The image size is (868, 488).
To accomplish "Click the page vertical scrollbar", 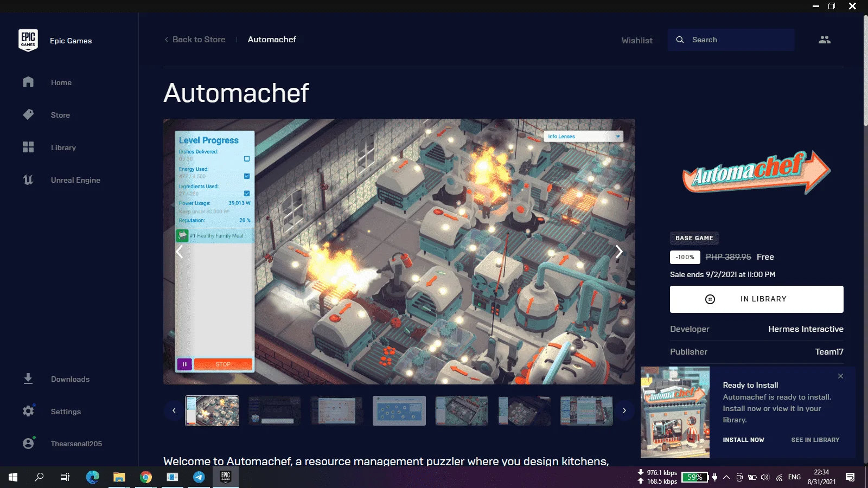I will 865,70.
